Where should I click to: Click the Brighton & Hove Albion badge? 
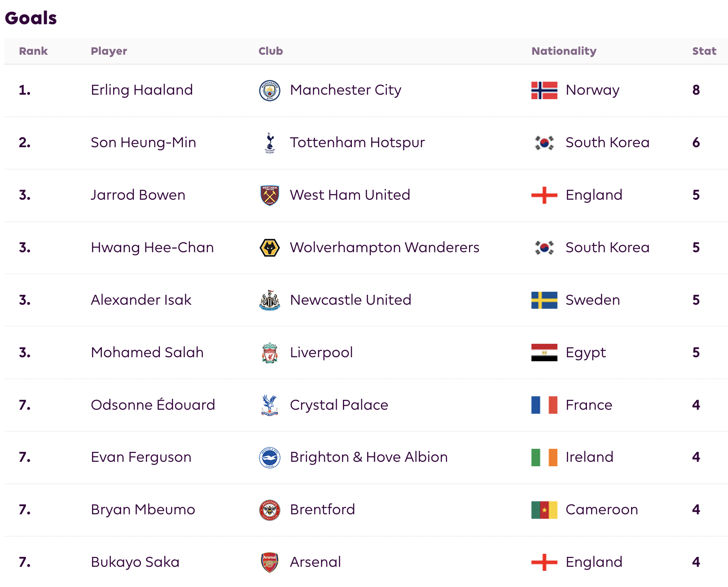click(270, 457)
